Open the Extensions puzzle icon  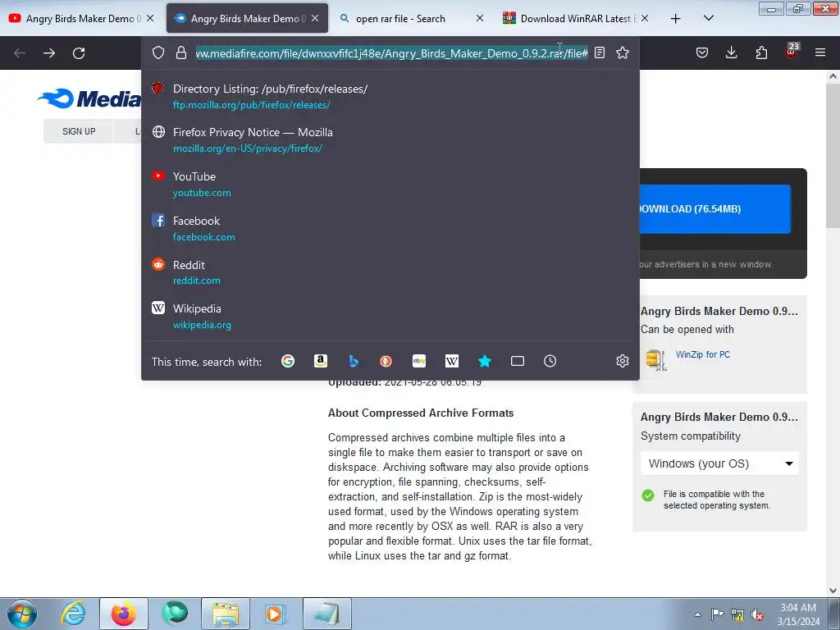(761, 52)
